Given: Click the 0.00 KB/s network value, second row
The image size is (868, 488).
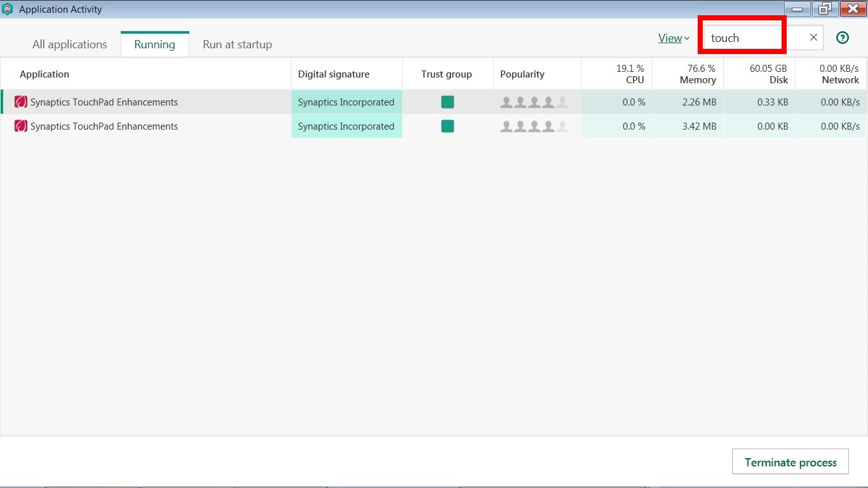Looking at the screenshot, I should (x=840, y=126).
